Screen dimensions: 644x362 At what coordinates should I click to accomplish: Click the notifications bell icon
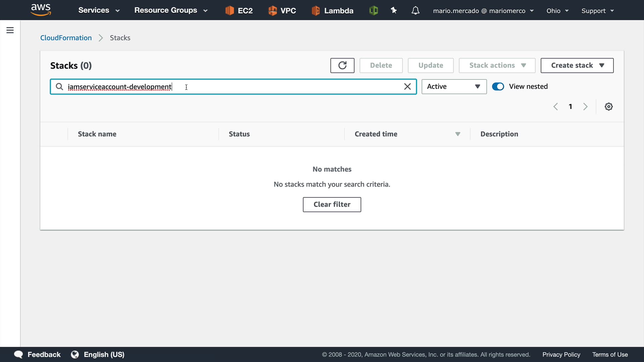coord(415,11)
